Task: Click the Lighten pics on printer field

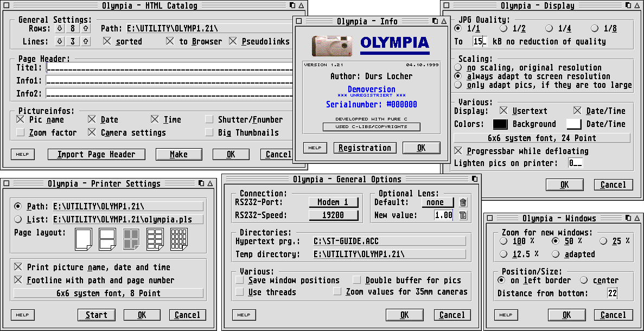Action: [576, 163]
